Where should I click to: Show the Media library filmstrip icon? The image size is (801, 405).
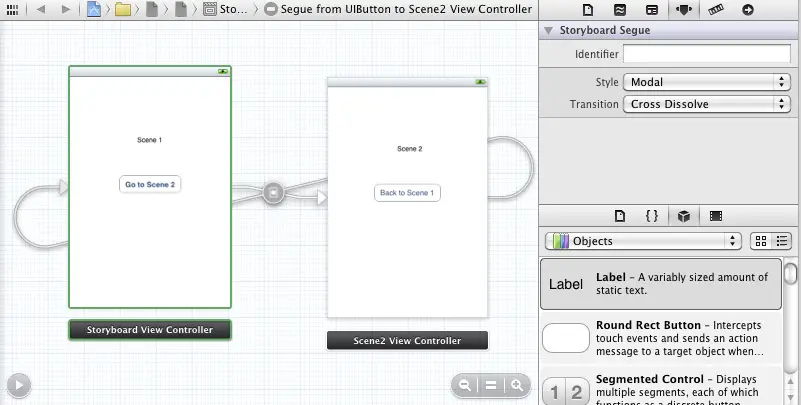click(716, 215)
